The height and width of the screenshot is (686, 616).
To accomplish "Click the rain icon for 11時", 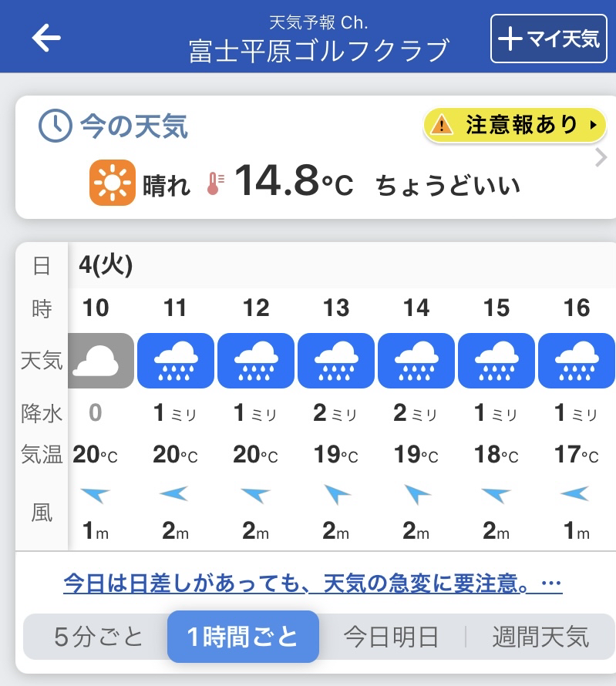I will (x=176, y=361).
